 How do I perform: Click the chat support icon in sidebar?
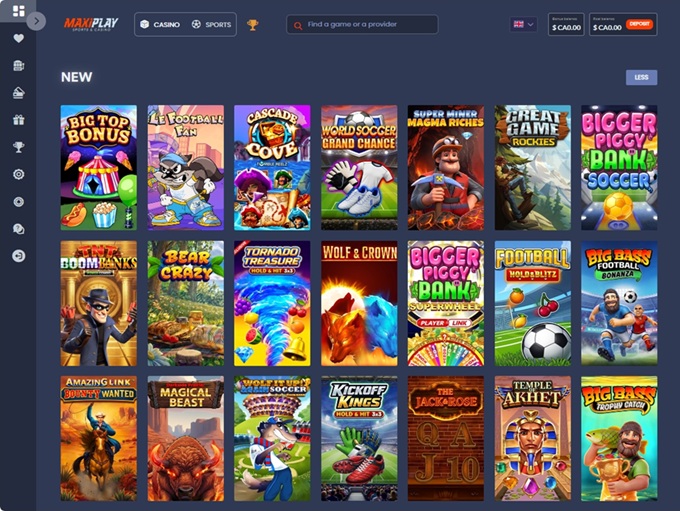tap(18, 229)
